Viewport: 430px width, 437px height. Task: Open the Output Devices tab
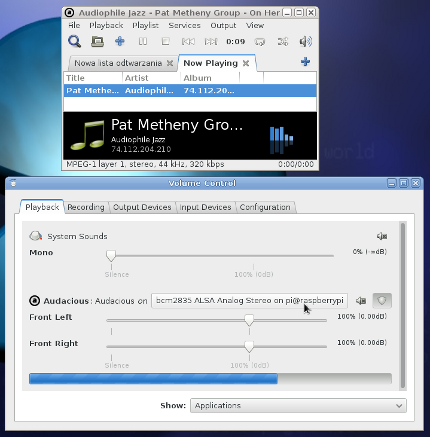tap(142, 207)
